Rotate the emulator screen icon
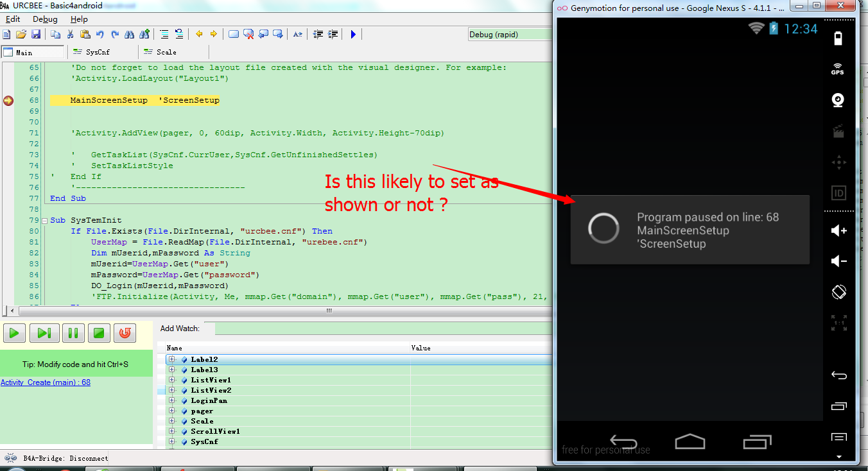This screenshot has width=868, height=471. (838, 292)
